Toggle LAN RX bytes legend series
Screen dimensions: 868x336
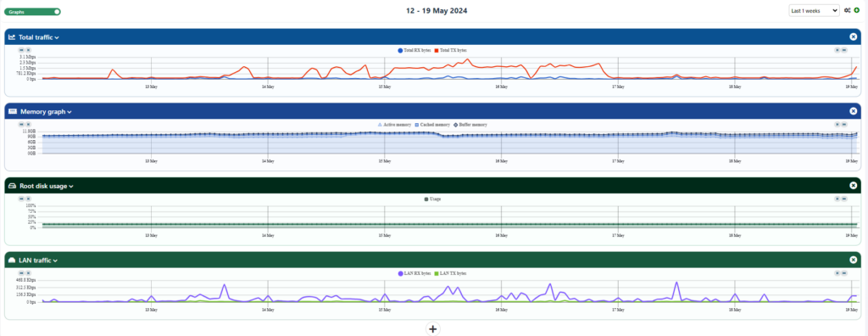point(414,273)
